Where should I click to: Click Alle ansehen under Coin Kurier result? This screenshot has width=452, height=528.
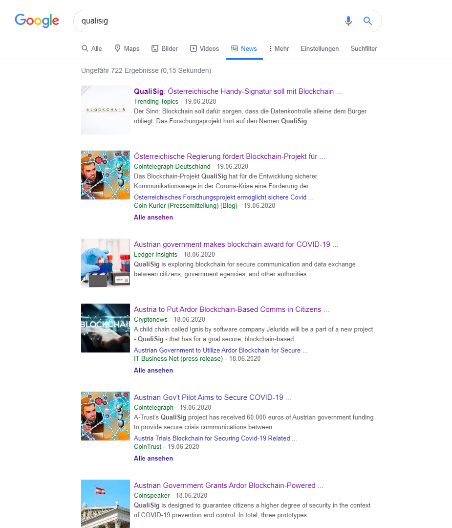pos(153,218)
